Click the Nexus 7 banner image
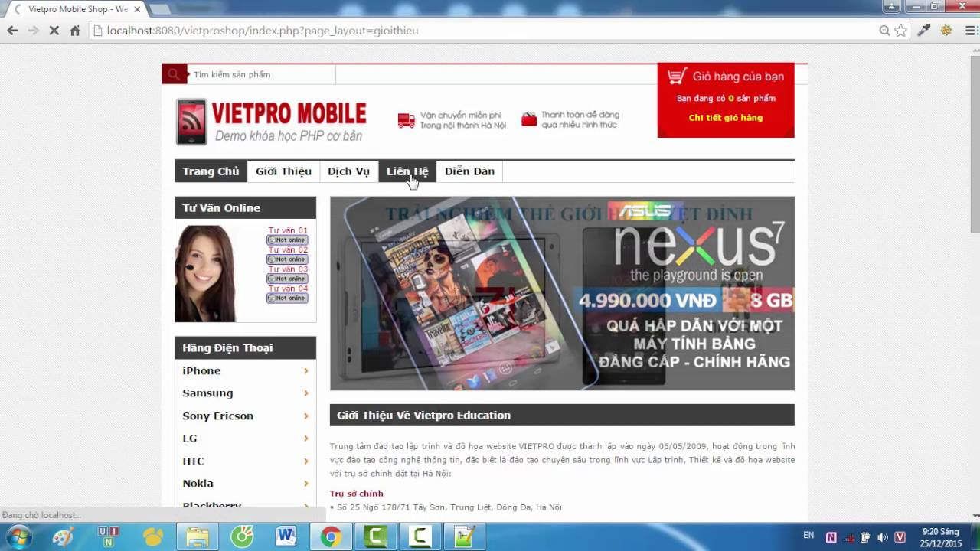 click(x=562, y=294)
